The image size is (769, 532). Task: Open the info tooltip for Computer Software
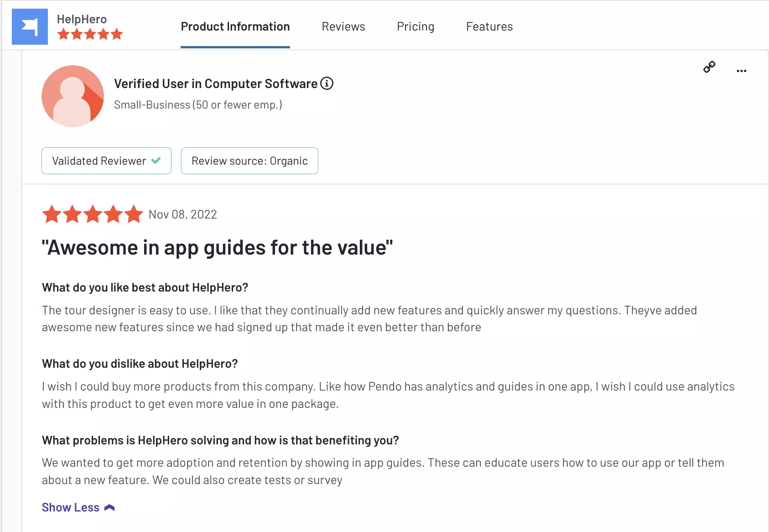(x=327, y=83)
